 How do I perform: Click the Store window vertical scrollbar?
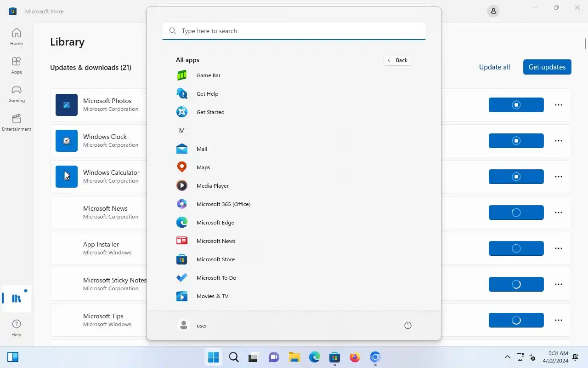pos(586,44)
